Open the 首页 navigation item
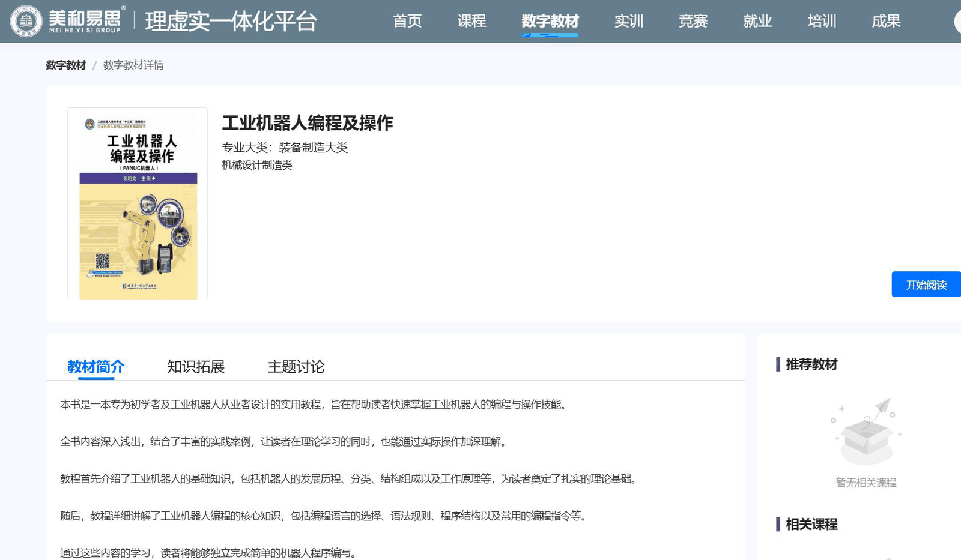The width and height of the screenshot is (961, 560). 407,21
